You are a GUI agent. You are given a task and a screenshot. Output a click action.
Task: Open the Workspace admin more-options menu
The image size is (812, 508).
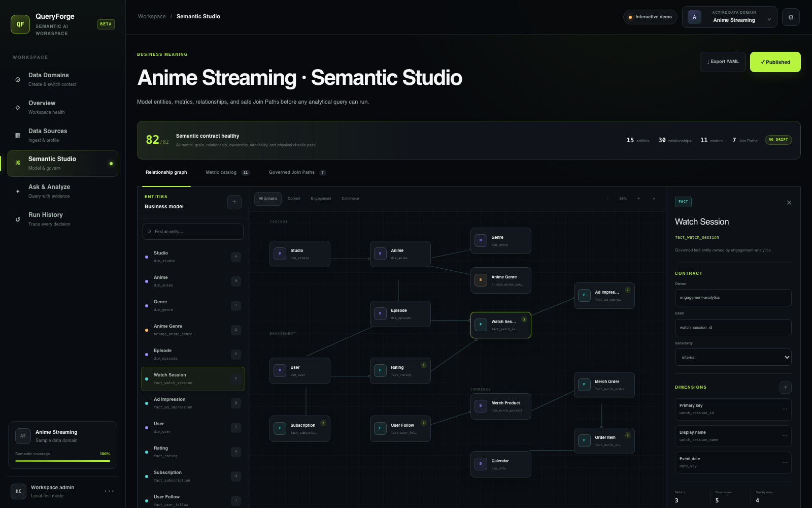coord(109,491)
